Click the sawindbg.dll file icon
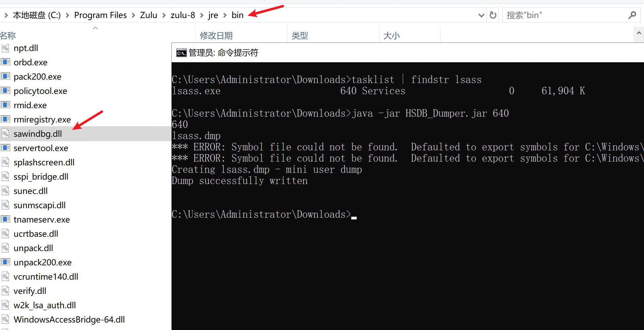 (5, 134)
